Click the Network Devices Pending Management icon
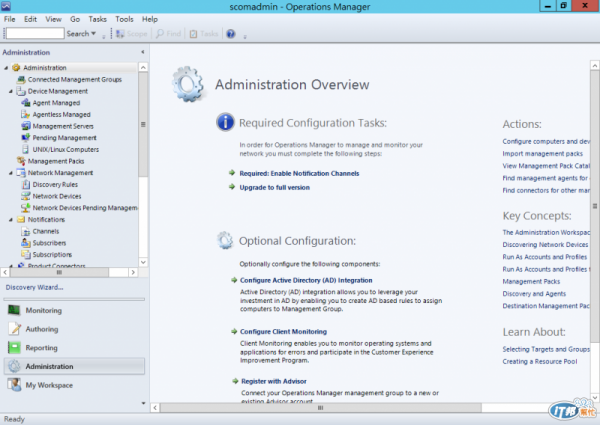 26,208
